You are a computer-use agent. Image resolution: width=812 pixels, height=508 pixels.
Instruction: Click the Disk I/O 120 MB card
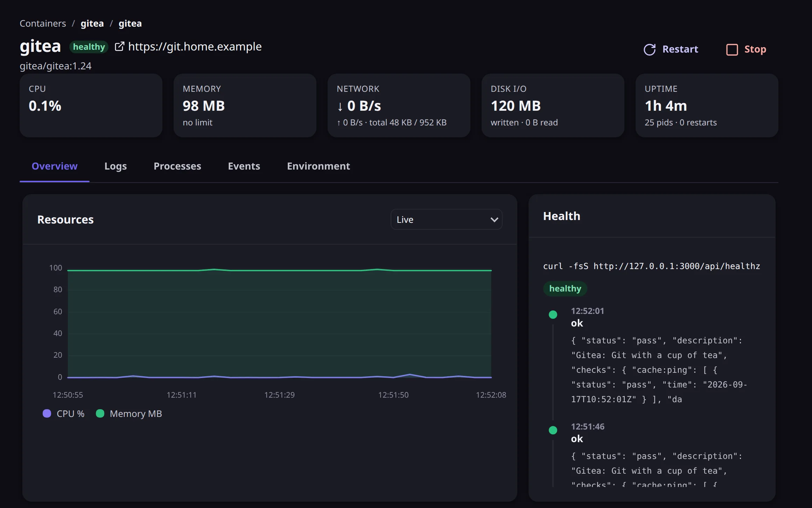pos(553,105)
